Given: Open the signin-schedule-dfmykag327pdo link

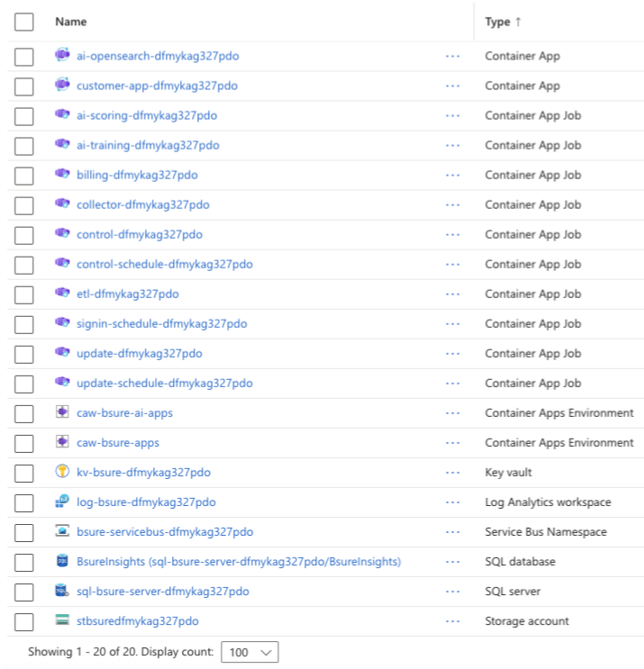Looking at the screenshot, I should tap(161, 323).
